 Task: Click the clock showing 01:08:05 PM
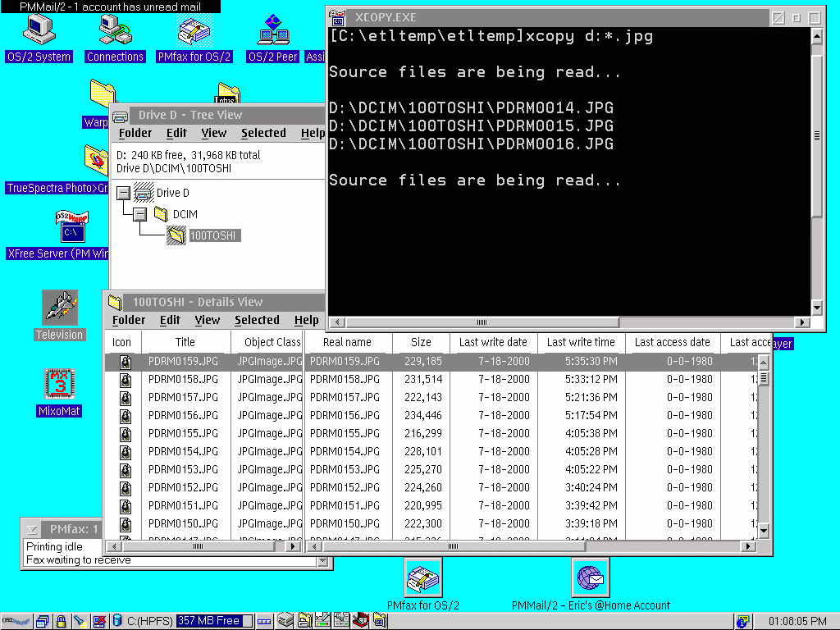tap(797, 622)
